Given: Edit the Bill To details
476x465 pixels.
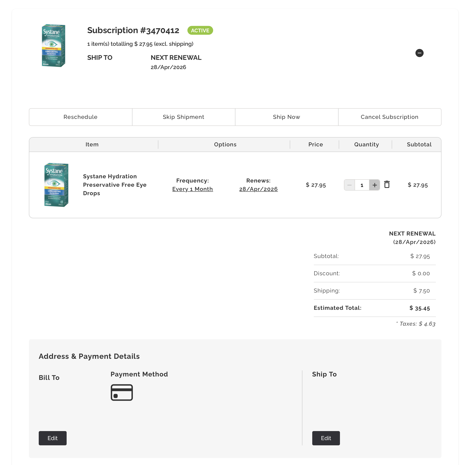Looking at the screenshot, I should pyautogui.click(x=53, y=438).
